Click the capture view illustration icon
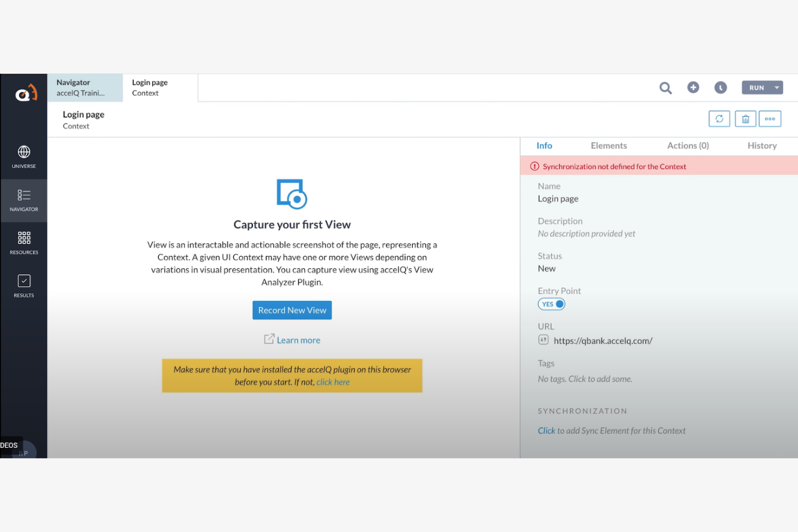Viewport: 798px width, 532px height. click(292, 194)
